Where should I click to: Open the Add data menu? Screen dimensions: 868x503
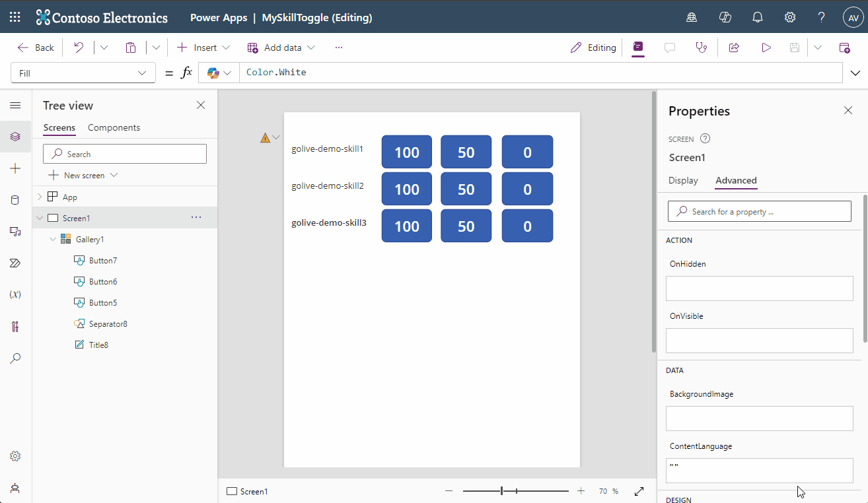(x=281, y=48)
